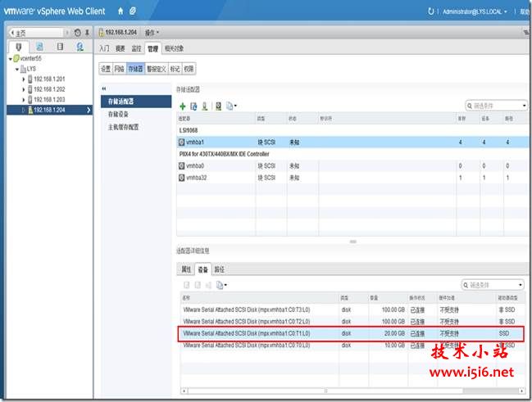Click the scrollbar right arrow in device list

pyautogui.click(x=522, y=391)
